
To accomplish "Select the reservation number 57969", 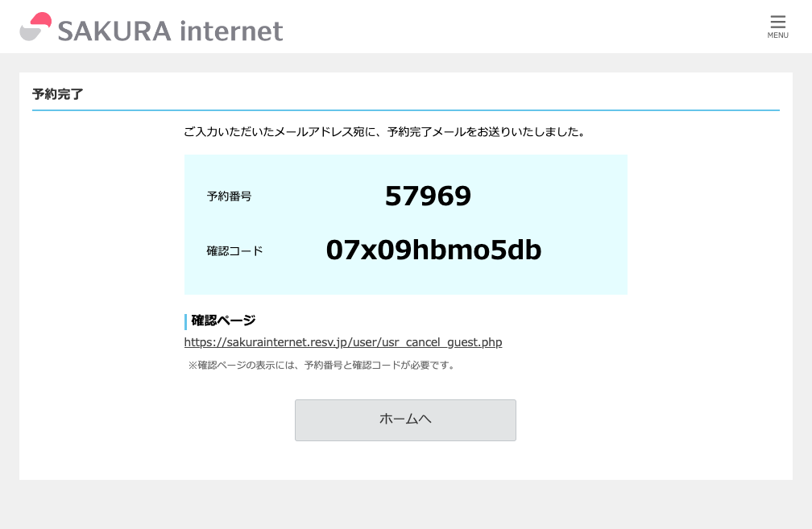I will 428,196.
